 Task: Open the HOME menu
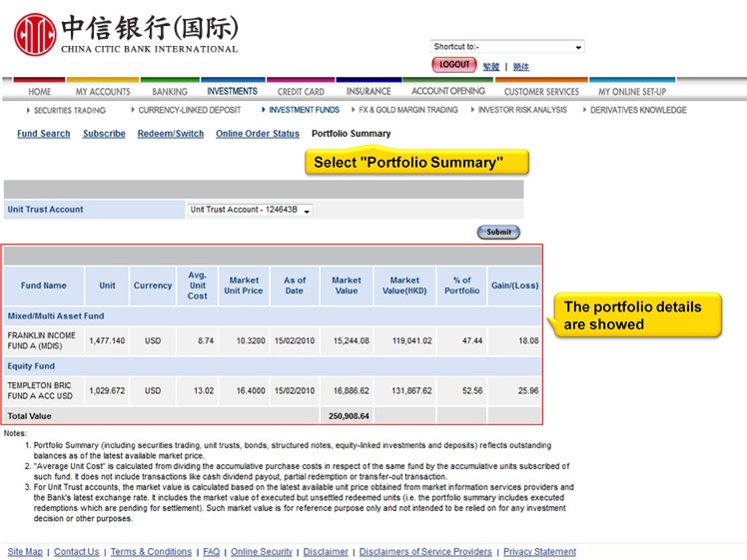40,92
